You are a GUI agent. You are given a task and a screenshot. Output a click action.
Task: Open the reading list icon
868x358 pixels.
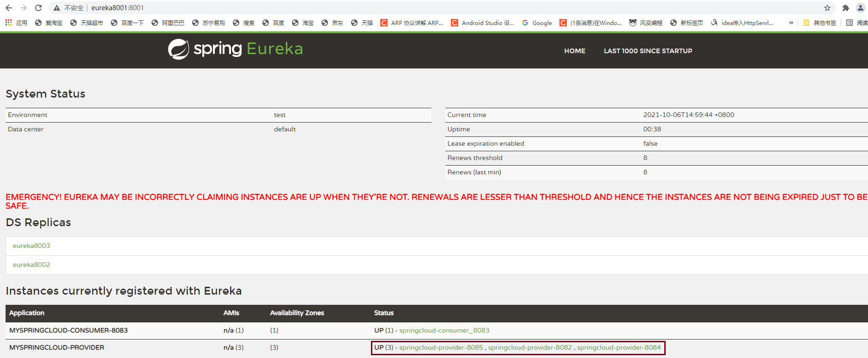coord(849,23)
